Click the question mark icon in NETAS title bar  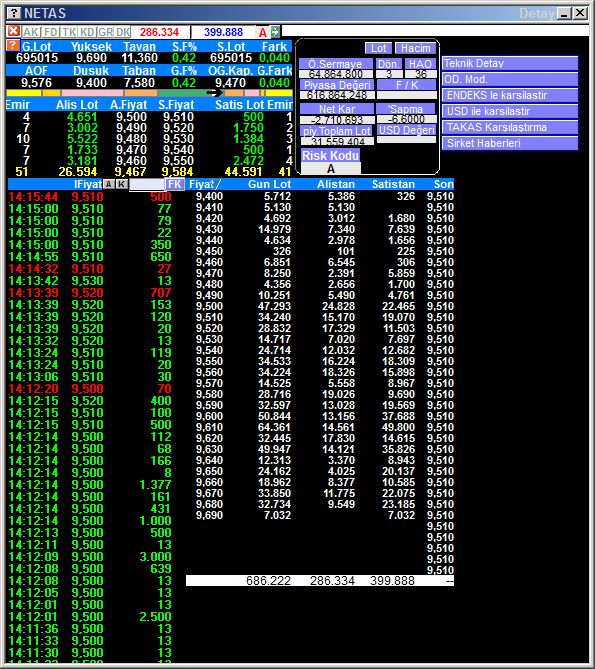[x=14, y=13]
